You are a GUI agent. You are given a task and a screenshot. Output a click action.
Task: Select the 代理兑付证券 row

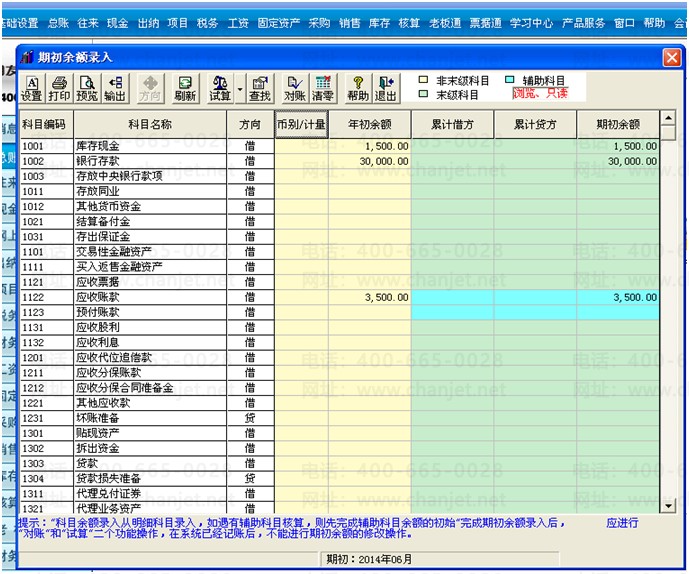pyautogui.click(x=339, y=494)
